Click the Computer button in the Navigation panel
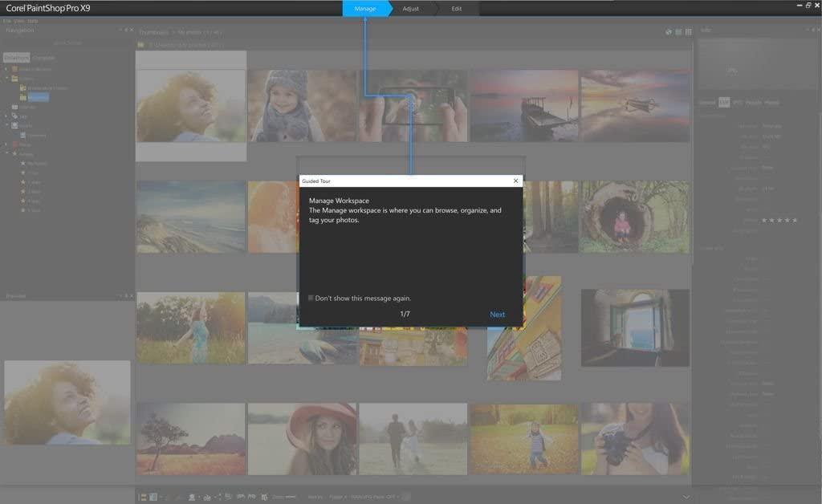This screenshot has height=504, width=822. (x=44, y=58)
